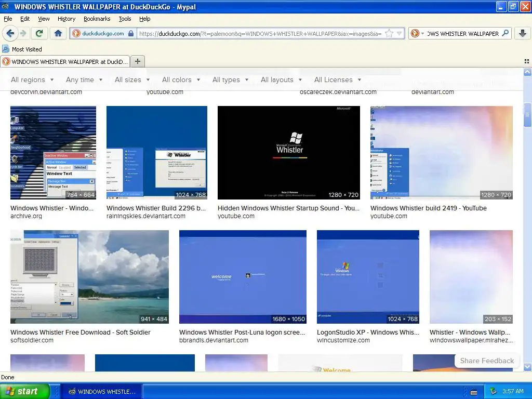Open the History menu
Viewport: 532px width, 399px height.
coord(66,19)
